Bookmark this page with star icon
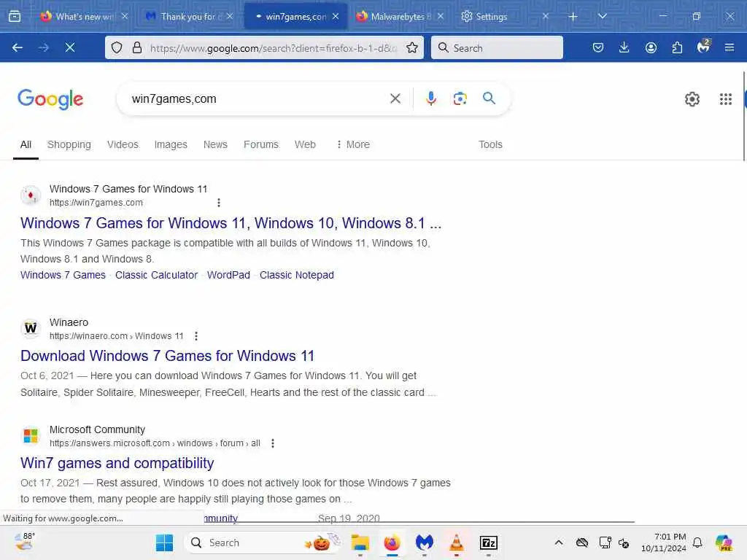747x560 pixels. [x=412, y=47]
